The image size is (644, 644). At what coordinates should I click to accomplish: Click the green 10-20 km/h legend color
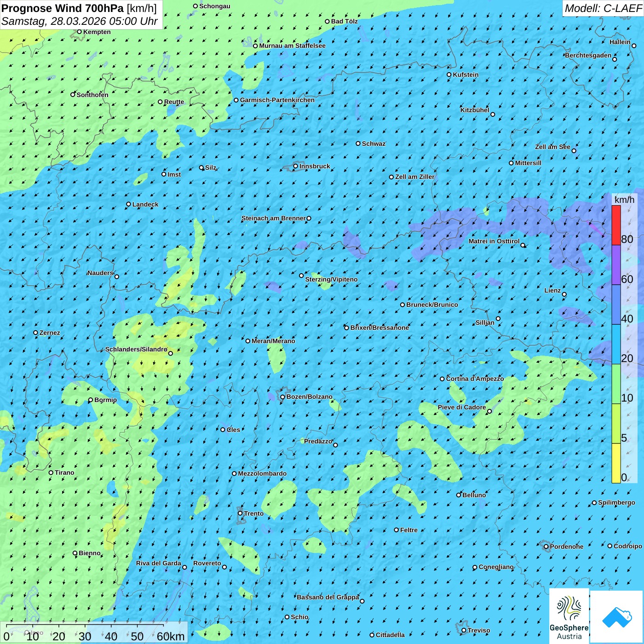tap(616, 384)
